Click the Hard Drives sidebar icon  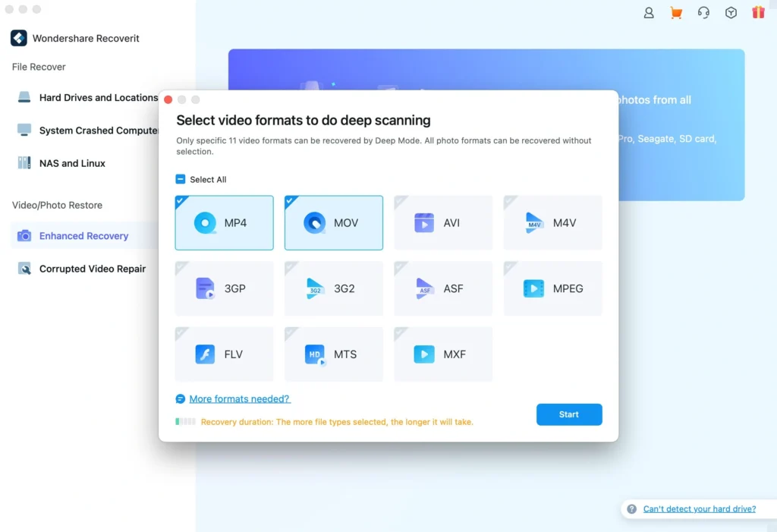(24, 97)
